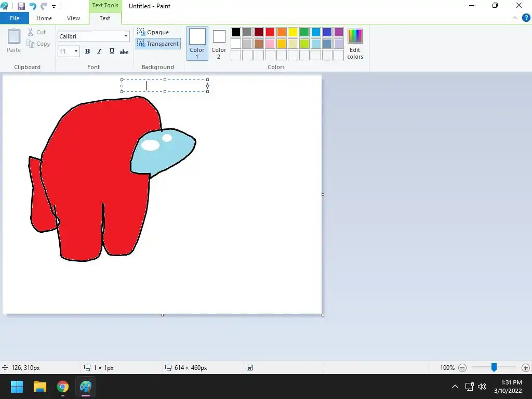This screenshot has width=532, height=399.
Task: Pick the indigo color swatch
Action: point(327,32)
